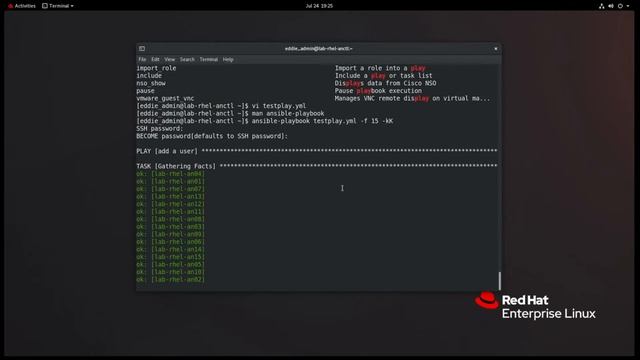Open the View menu
Image resolution: width=640 pixels, height=360 pixels.
pos(169,59)
